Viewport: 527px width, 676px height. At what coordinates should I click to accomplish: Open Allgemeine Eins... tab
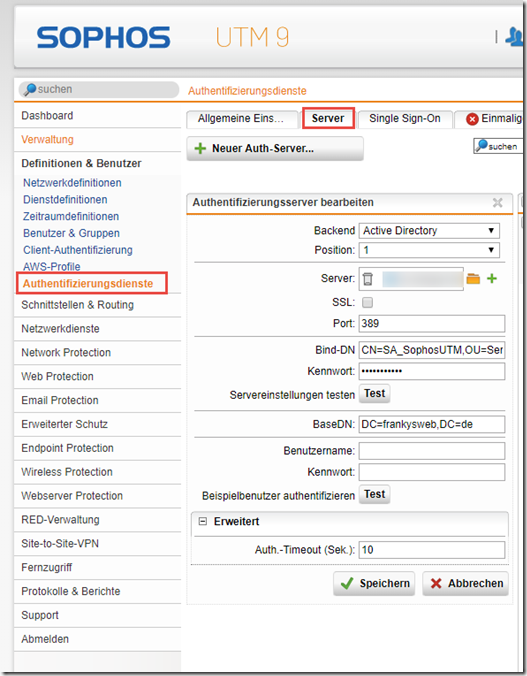(x=242, y=119)
